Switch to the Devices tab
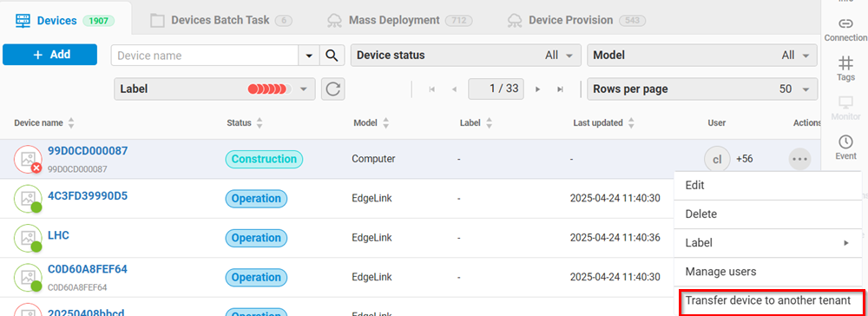The height and width of the screenshot is (316, 868). tap(64, 21)
